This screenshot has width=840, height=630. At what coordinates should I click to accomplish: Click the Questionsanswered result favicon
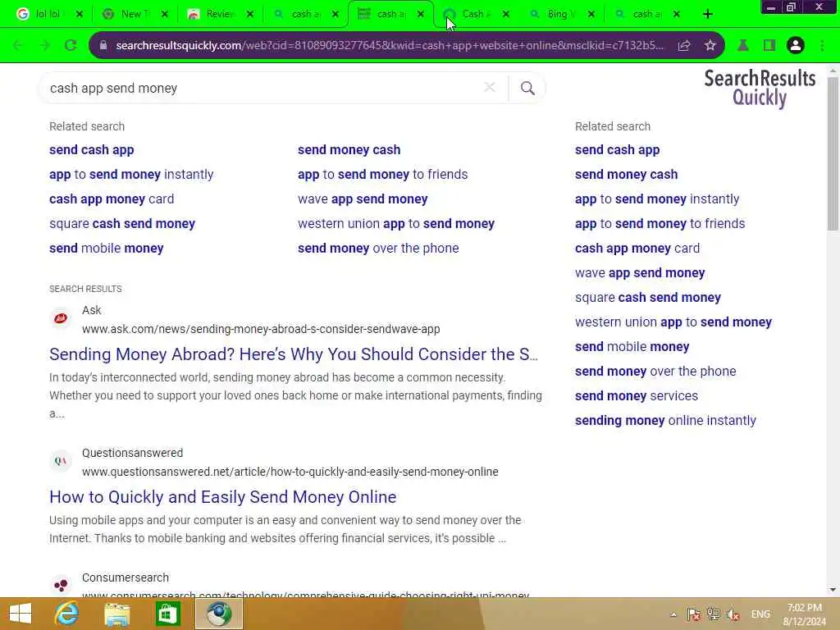(61, 461)
